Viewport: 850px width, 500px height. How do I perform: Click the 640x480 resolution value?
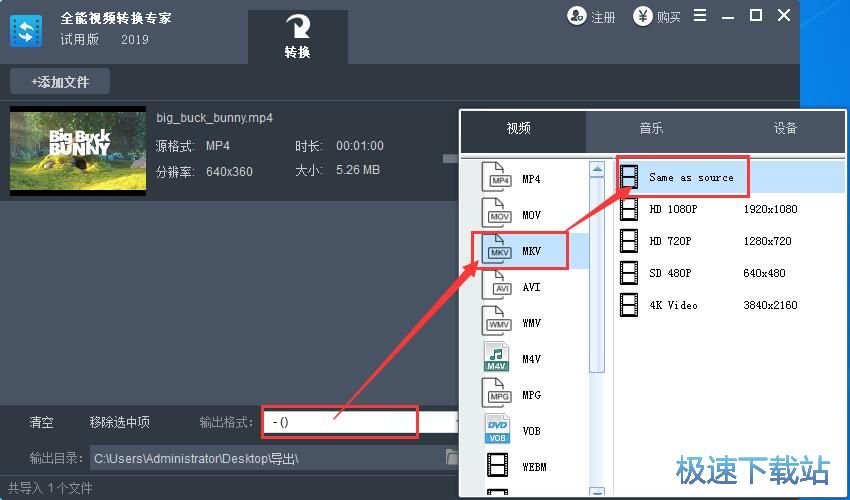pos(764,273)
